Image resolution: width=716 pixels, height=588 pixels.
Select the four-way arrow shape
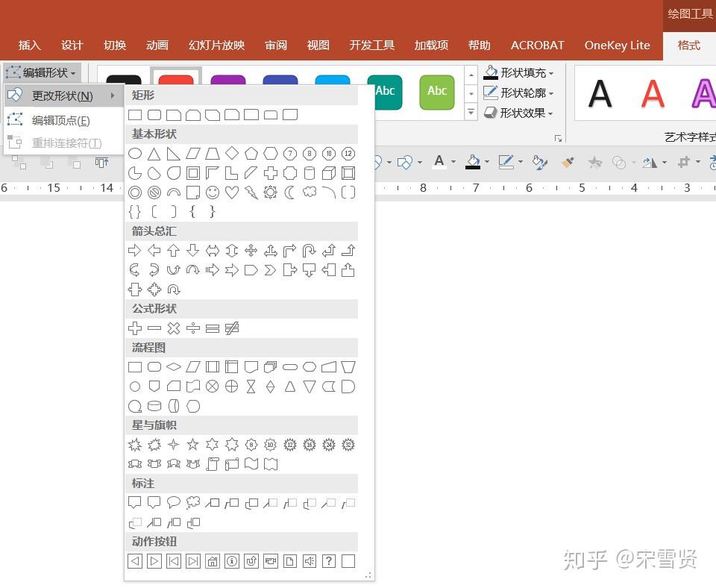coord(251,251)
